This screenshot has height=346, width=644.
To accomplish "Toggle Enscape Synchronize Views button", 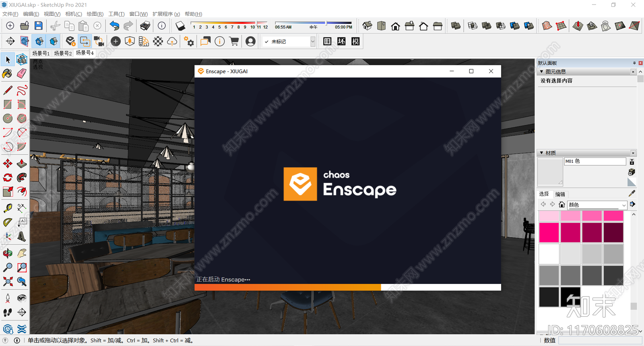I will coord(99,41).
